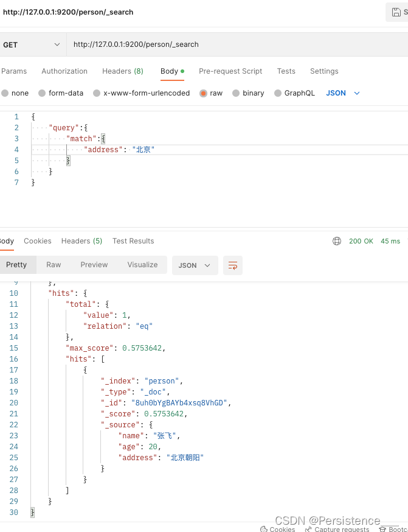Screen dimensions: 408x532
Task: Click the 45 ms response time
Action: (390, 241)
